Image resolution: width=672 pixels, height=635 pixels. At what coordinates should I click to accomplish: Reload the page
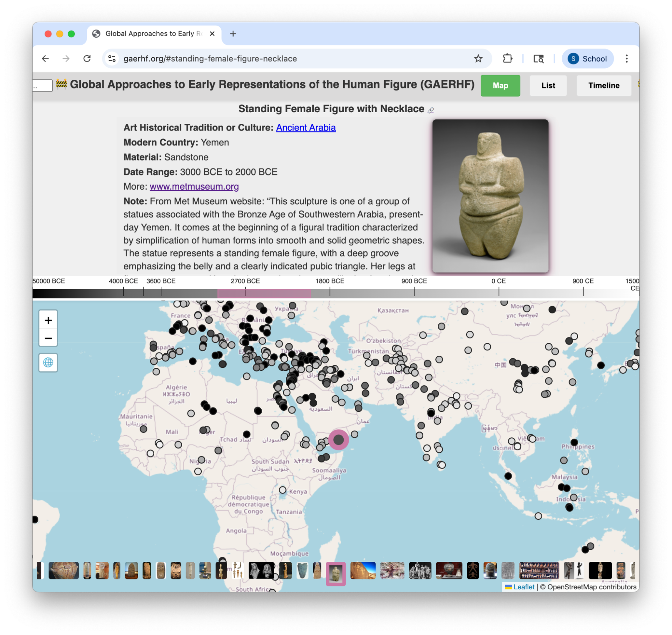click(x=87, y=58)
